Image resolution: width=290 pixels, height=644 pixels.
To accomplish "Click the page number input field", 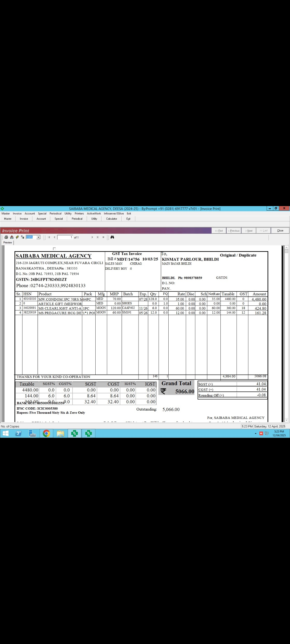I will 65,237.
